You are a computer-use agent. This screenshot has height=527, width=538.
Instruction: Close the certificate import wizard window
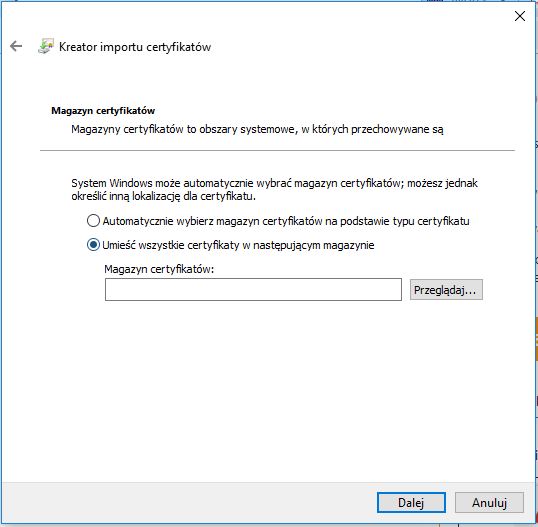pos(520,16)
